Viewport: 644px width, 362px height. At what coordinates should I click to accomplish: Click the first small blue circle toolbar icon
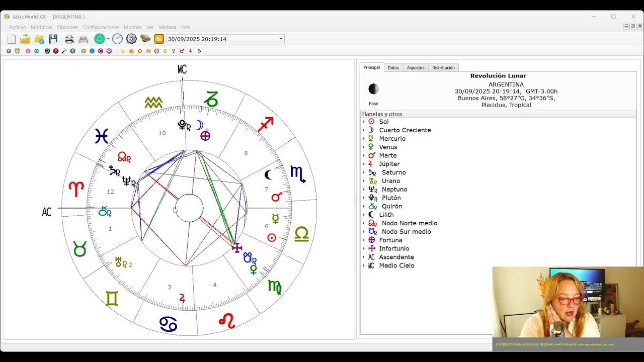click(x=9, y=51)
